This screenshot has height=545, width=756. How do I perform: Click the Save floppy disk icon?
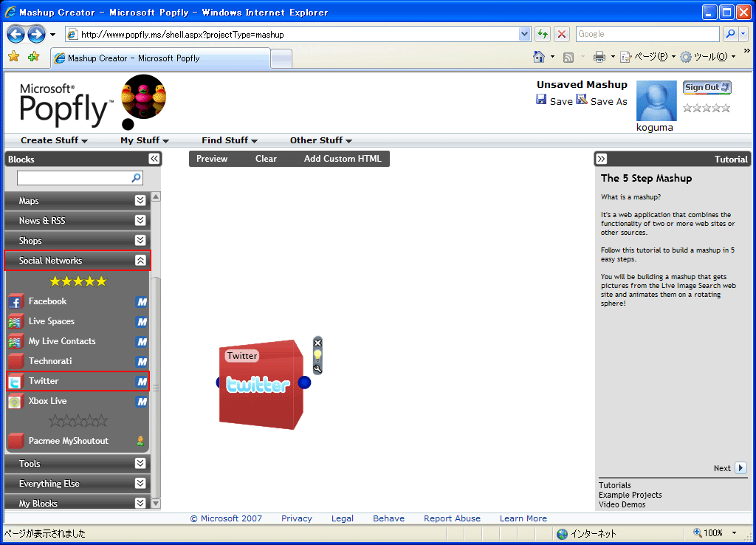(541, 100)
